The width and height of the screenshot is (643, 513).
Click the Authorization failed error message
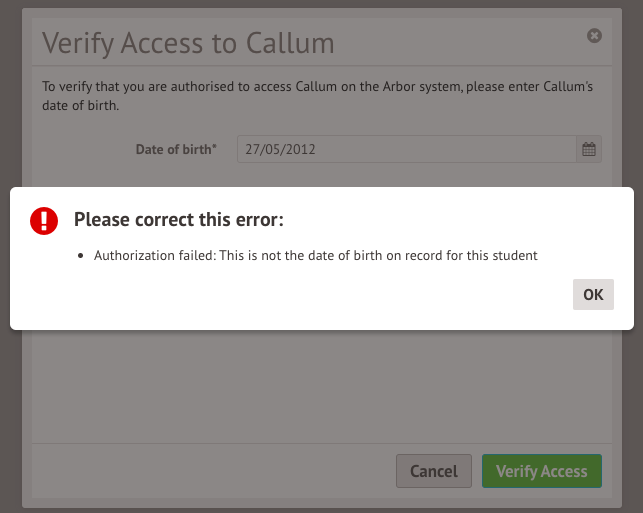click(x=316, y=255)
